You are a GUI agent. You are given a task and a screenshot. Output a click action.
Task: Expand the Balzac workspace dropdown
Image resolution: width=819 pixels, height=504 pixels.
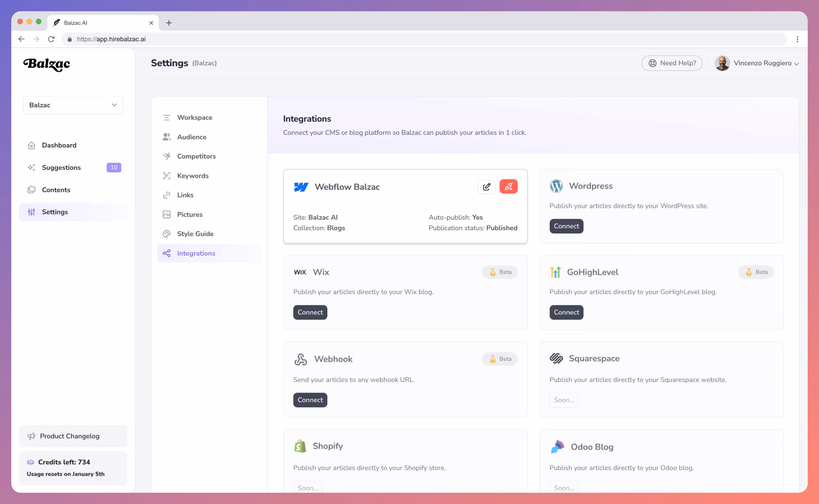[73, 105]
